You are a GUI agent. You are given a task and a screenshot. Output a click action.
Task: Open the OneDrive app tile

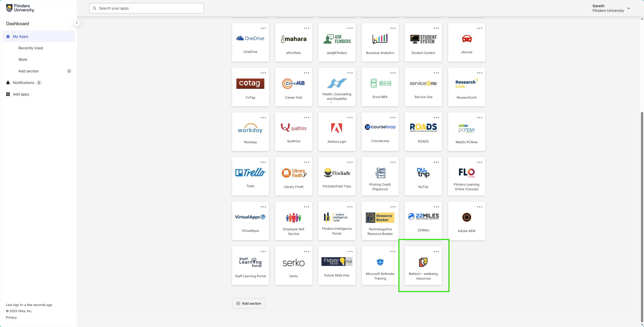pyautogui.click(x=250, y=43)
